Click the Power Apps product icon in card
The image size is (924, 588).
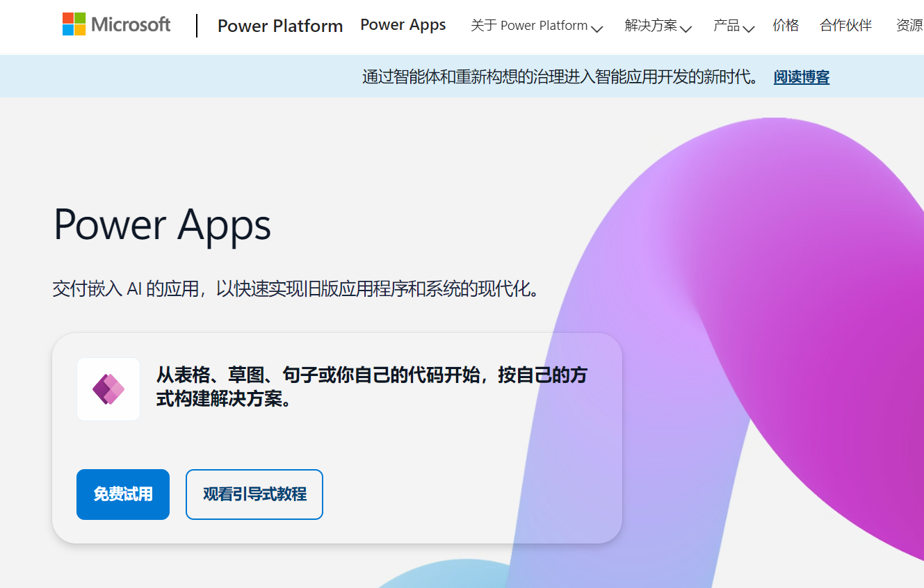click(x=108, y=389)
